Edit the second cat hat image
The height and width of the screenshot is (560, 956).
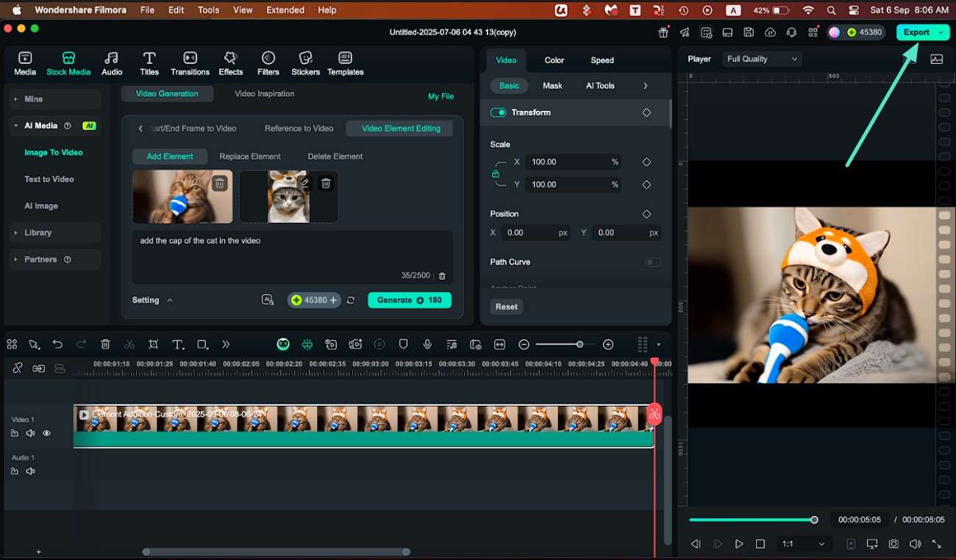click(305, 183)
